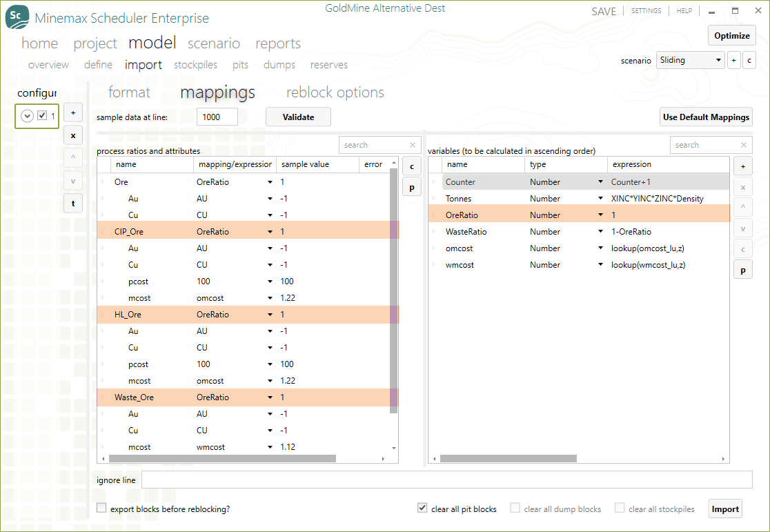Screen dimensions: 770x532
Task: Open the reblock options tab
Action: [x=335, y=92]
